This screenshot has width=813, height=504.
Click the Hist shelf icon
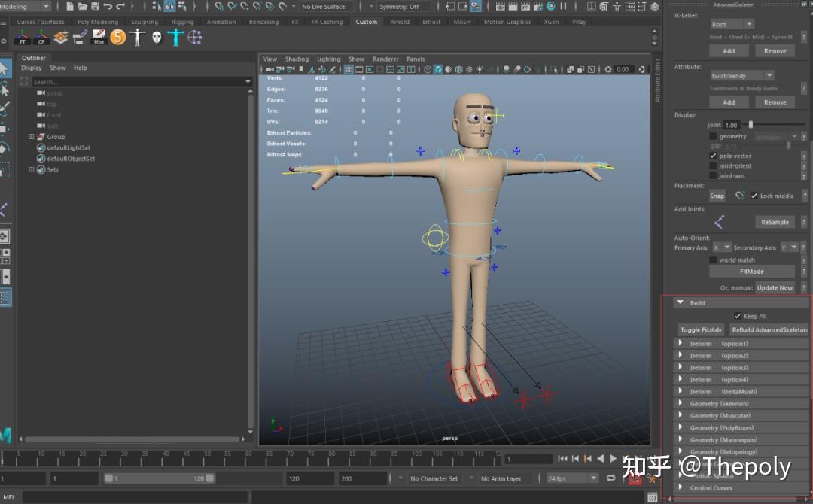click(x=99, y=37)
